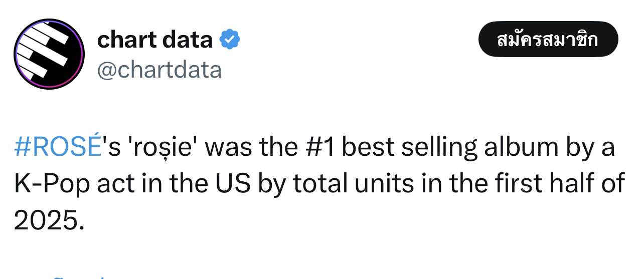Click 'US' in the tweet body
This screenshot has width=644, height=279.
232,184
